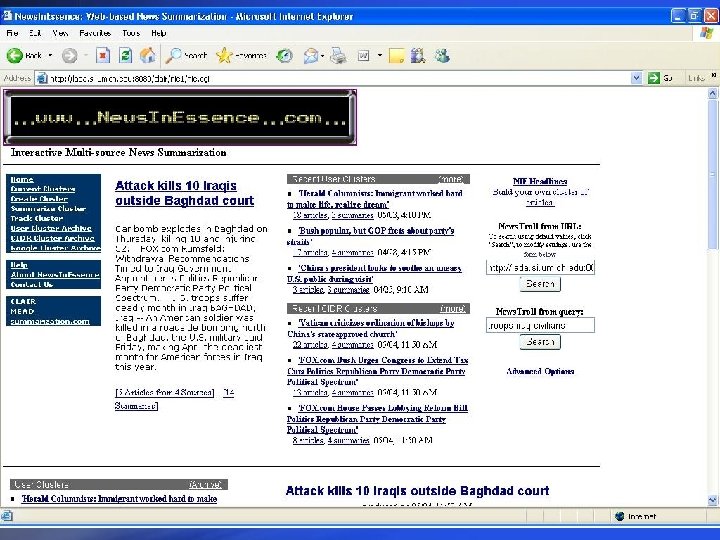
Task: Click the Windows flag throbber logo
Action: pyautogui.click(x=707, y=34)
